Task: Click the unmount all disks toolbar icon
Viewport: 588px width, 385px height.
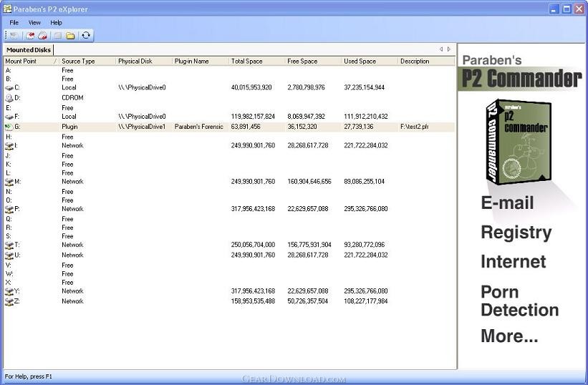Action: [43, 36]
